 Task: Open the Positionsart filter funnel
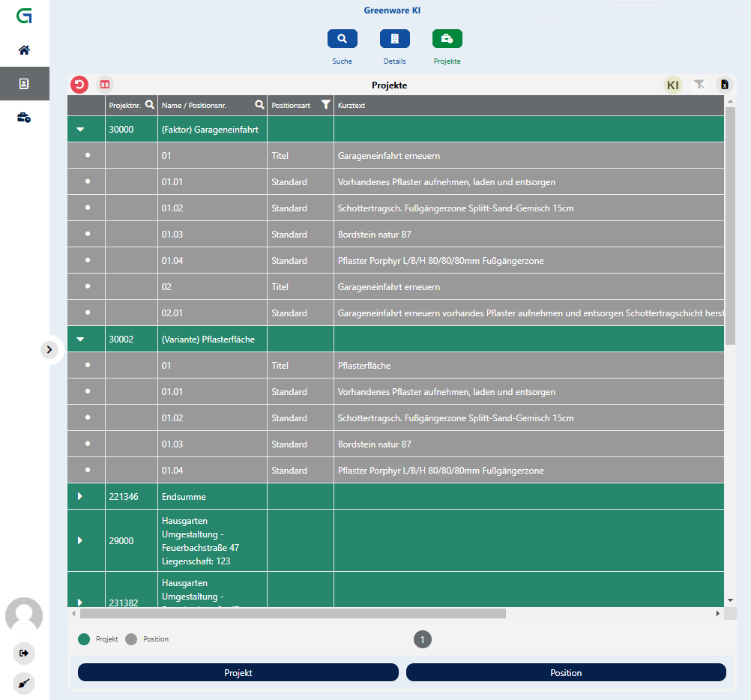(x=326, y=105)
